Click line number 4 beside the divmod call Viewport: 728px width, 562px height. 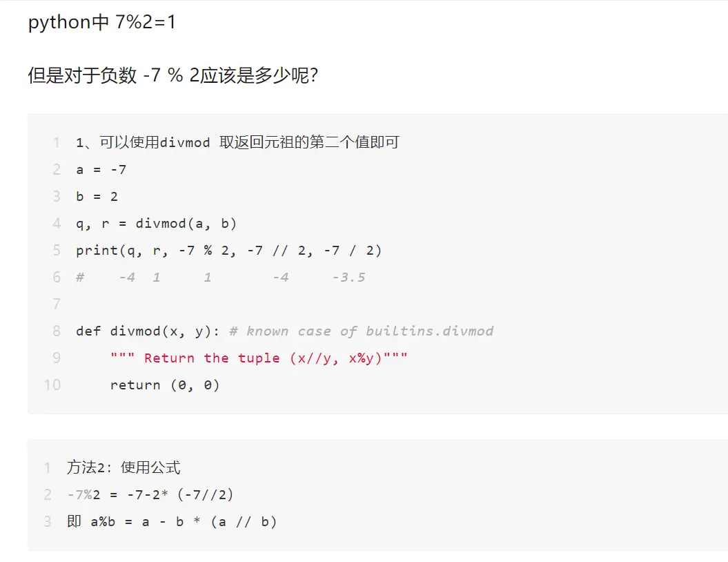pyautogui.click(x=57, y=224)
